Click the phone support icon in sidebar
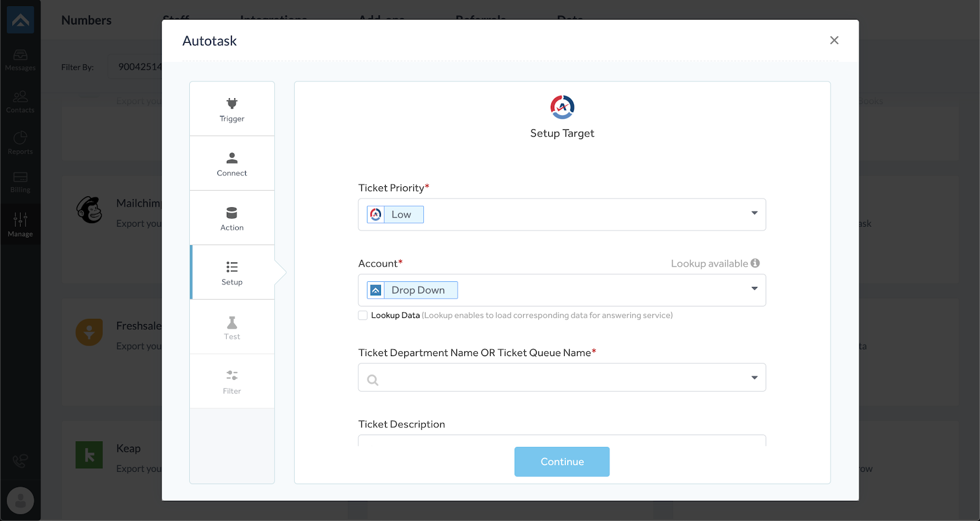The image size is (980, 521). pyautogui.click(x=20, y=461)
